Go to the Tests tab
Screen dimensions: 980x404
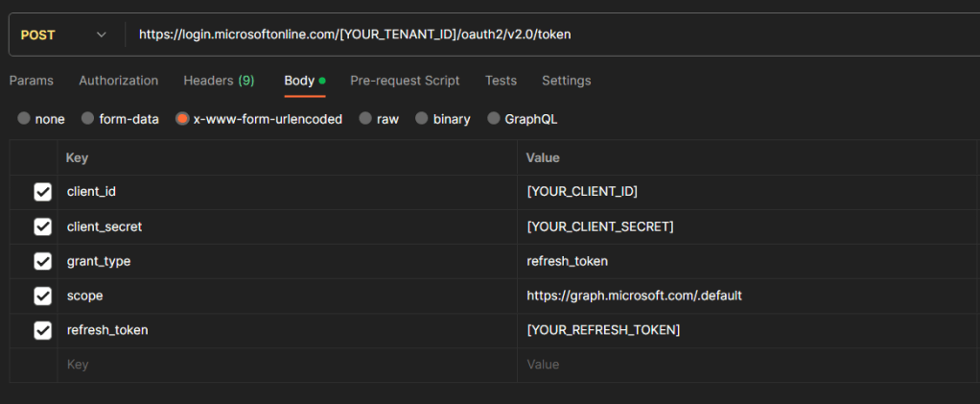(501, 81)
